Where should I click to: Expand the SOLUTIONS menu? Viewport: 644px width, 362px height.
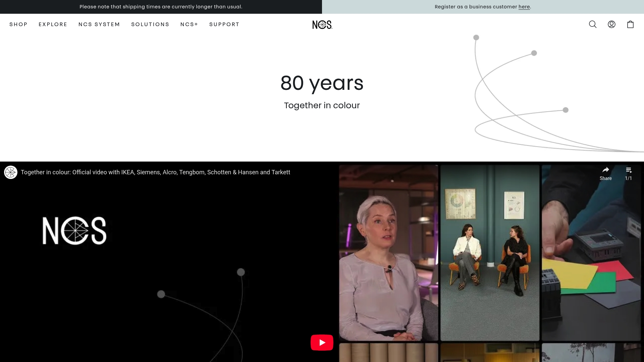(x=150, y=24)
